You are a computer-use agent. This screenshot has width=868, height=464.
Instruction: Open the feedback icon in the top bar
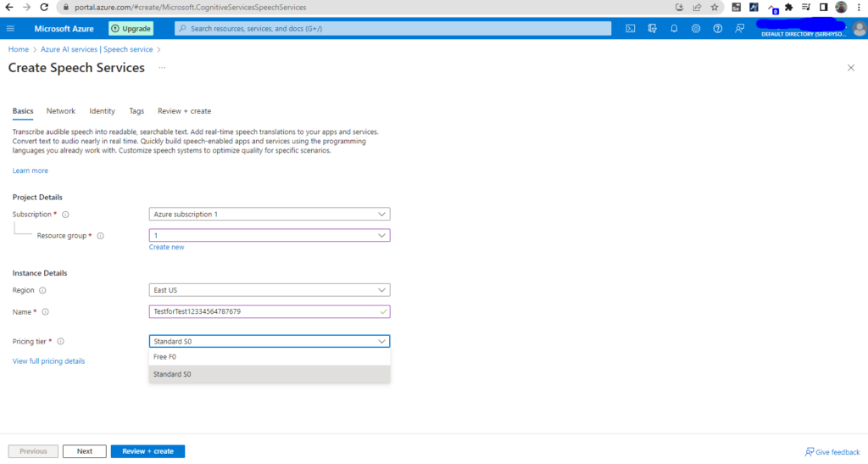(739, 28)
